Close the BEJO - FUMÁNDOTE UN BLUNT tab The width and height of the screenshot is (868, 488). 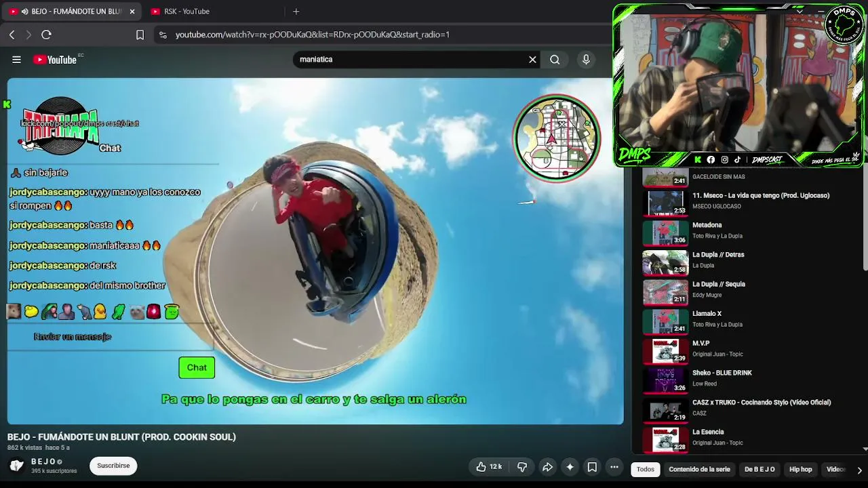[x=132, y=12]
